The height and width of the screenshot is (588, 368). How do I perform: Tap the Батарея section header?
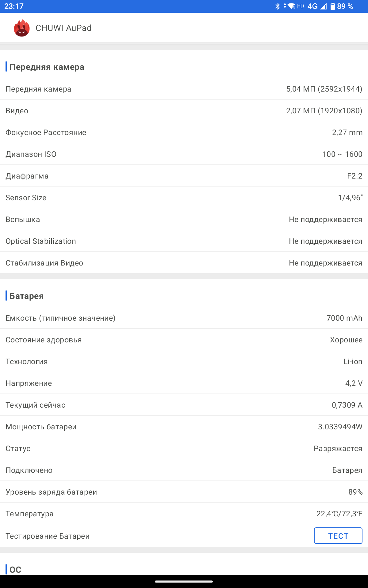[x=26, y=296]
